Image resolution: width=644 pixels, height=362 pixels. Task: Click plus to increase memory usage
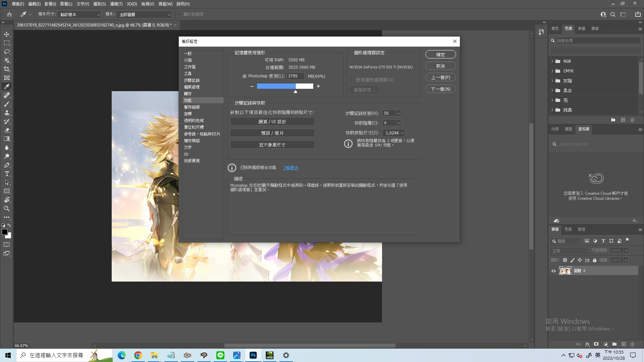318,86
